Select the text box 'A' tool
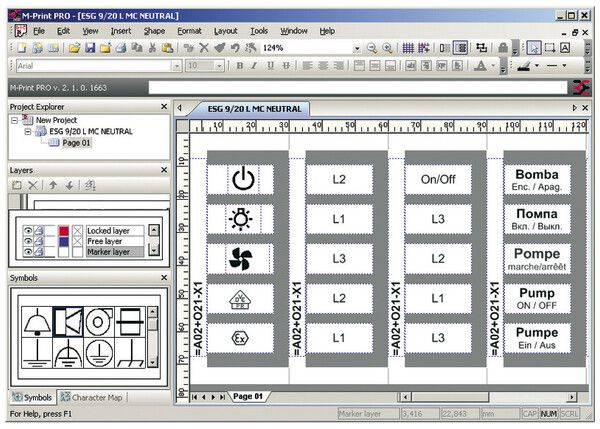Image resolution: width=600 pixels, height=429 pixels. [x=565, y=48]
